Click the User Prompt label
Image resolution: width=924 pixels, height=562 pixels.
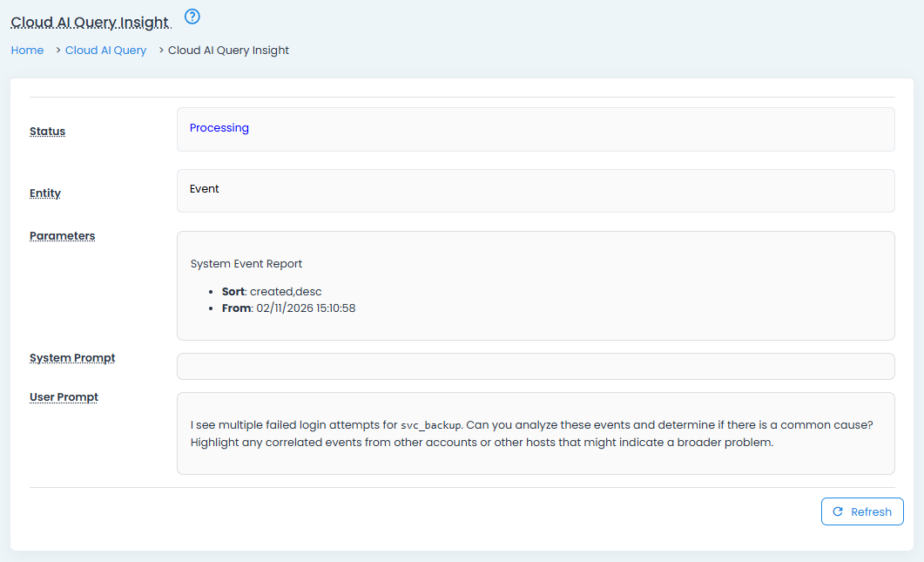click(x=64, y=397)
